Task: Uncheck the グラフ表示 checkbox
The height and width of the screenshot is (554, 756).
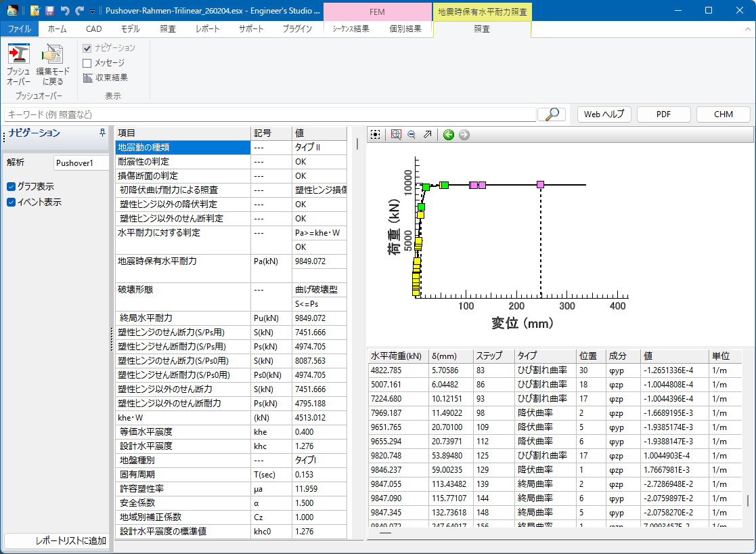Action: pos(12,187)
